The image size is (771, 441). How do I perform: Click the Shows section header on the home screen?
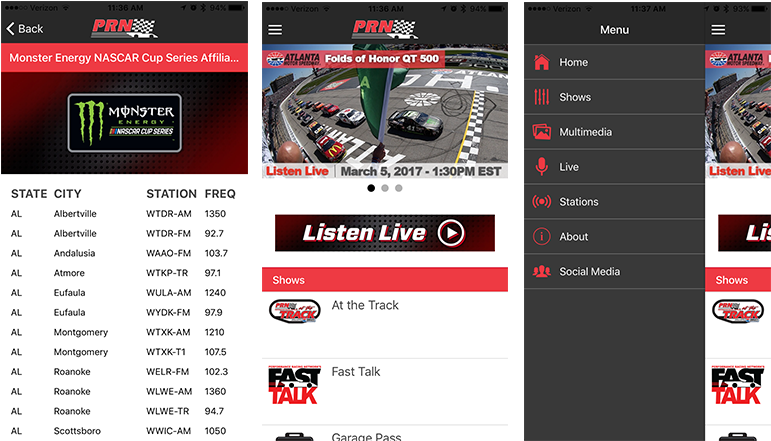click(385, 280)
